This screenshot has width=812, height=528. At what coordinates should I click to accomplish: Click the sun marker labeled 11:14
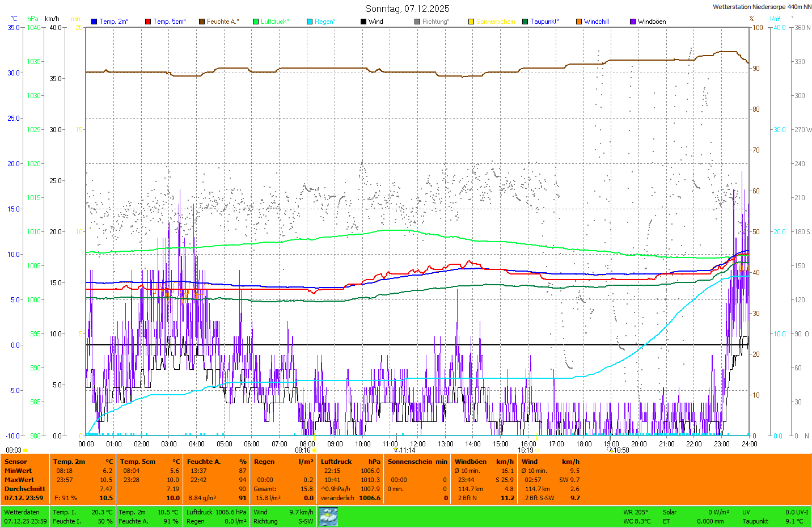(395, 450)
